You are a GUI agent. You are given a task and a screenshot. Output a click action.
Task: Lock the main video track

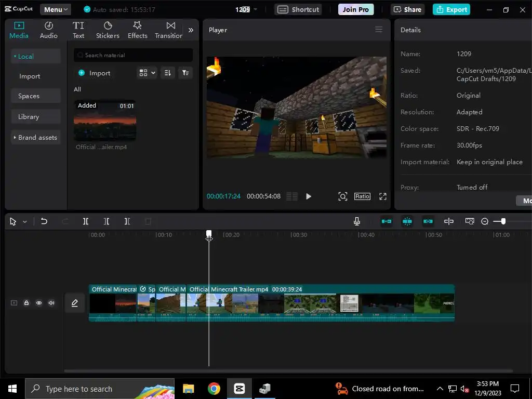[x=26, y=303]
